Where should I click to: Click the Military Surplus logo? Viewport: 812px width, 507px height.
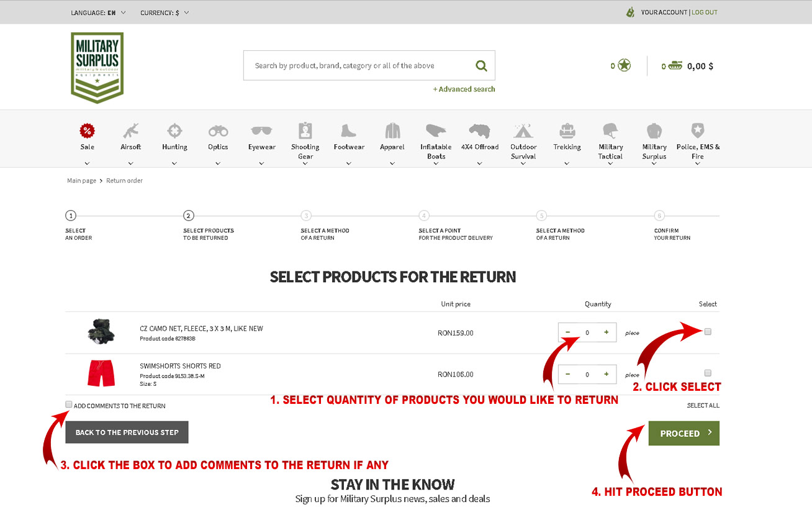point(97,67)
